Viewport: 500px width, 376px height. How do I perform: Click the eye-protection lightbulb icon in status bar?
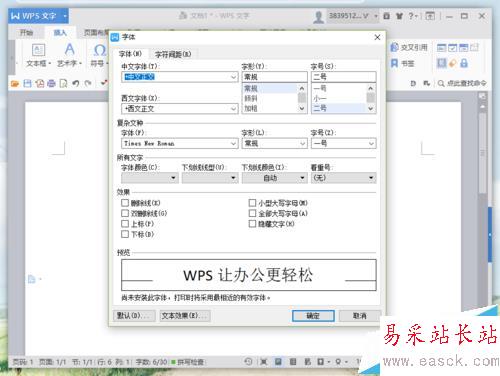(x=338, y=362)
